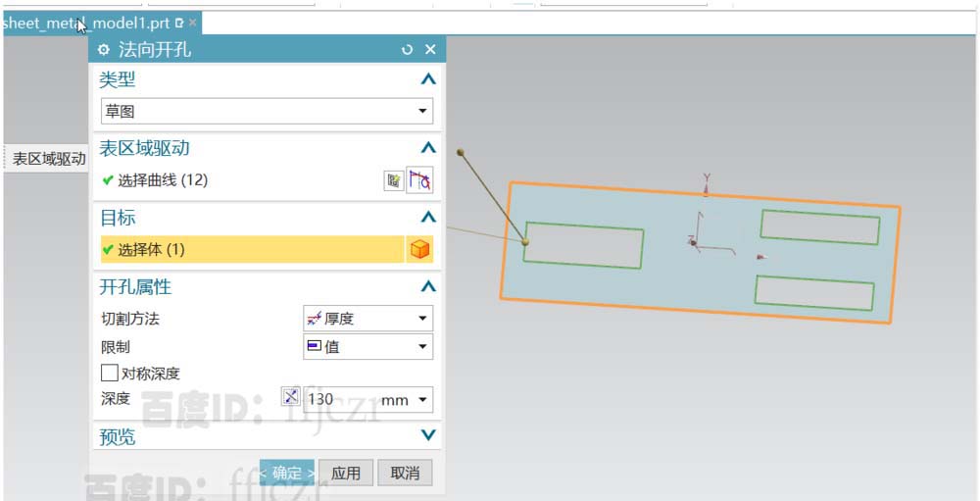Click the tab's window pop-out icon

click(180, 24)
